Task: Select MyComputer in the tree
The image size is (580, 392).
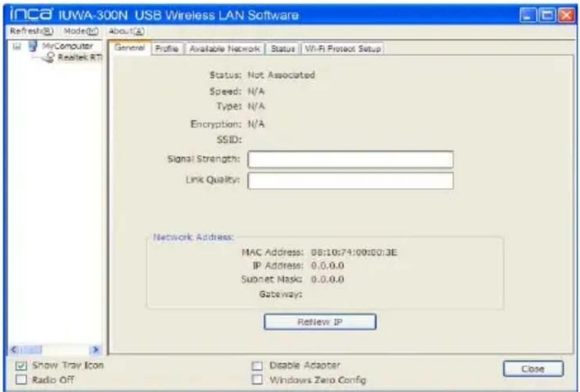Action: (x=67, y=46)
